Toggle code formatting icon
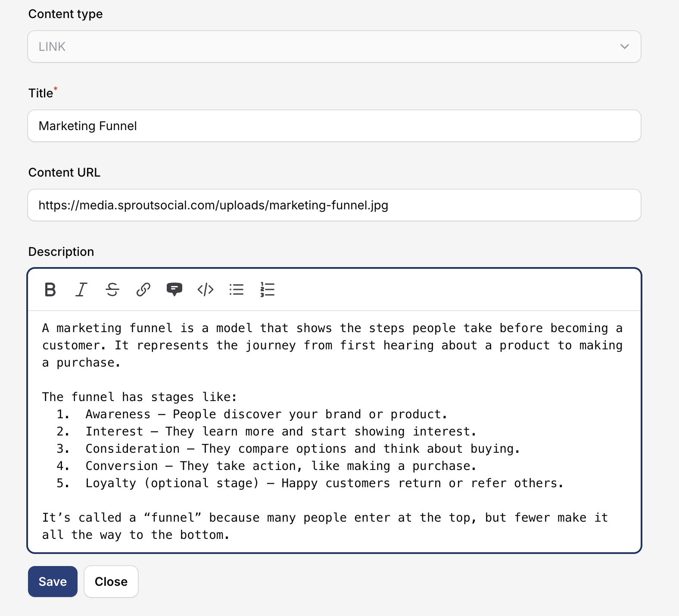Image resolution: width=679 pixels, height=616 pixels. (206, 289)
